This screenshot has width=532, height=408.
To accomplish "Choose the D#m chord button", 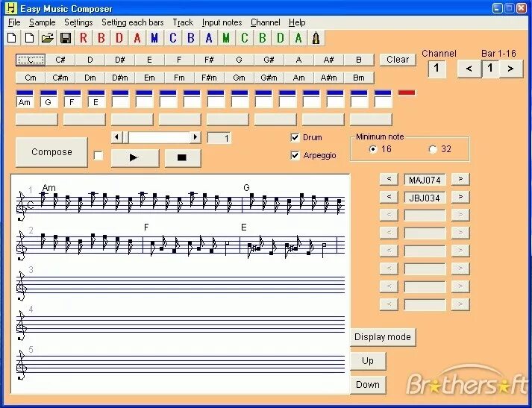I will (120, 78).
